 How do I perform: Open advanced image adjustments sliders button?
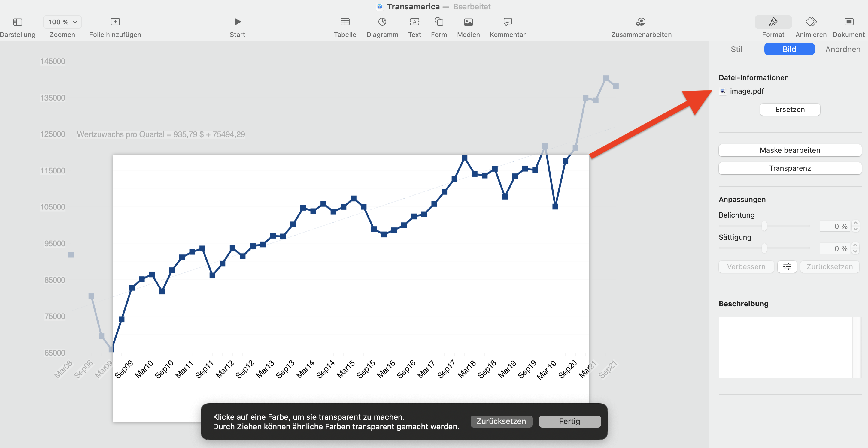(x=787, y=266)
